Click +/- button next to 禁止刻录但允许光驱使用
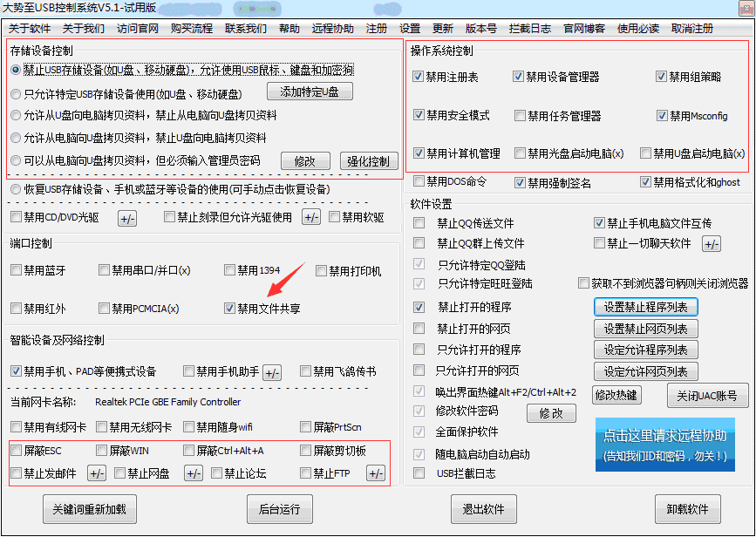This screenshot has height=537, width=756. coord(311,217)
